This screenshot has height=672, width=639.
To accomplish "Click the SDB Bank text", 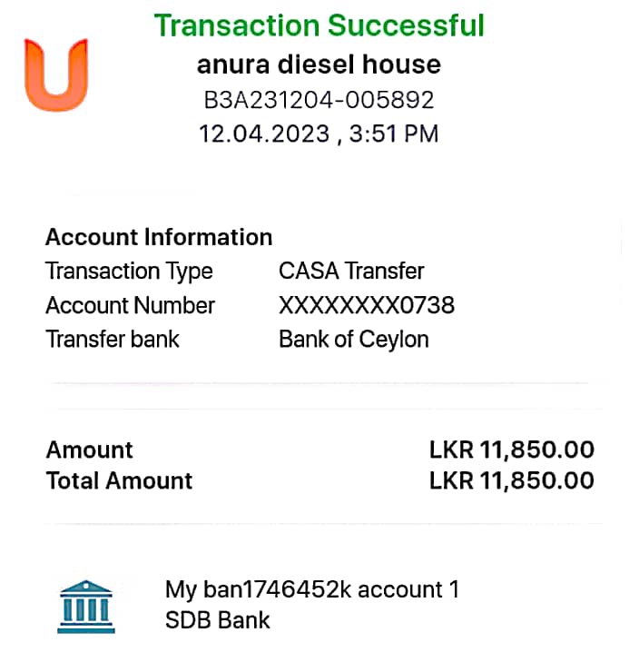I will coord(218,621).
